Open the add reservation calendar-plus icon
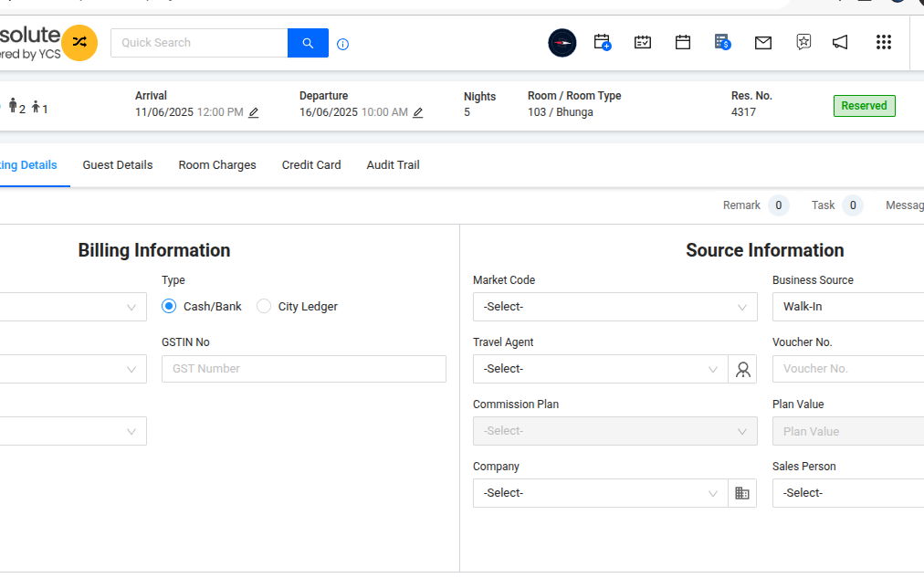Image resolution: width=924 pixels, height=578 pixels. click(602, 42)
